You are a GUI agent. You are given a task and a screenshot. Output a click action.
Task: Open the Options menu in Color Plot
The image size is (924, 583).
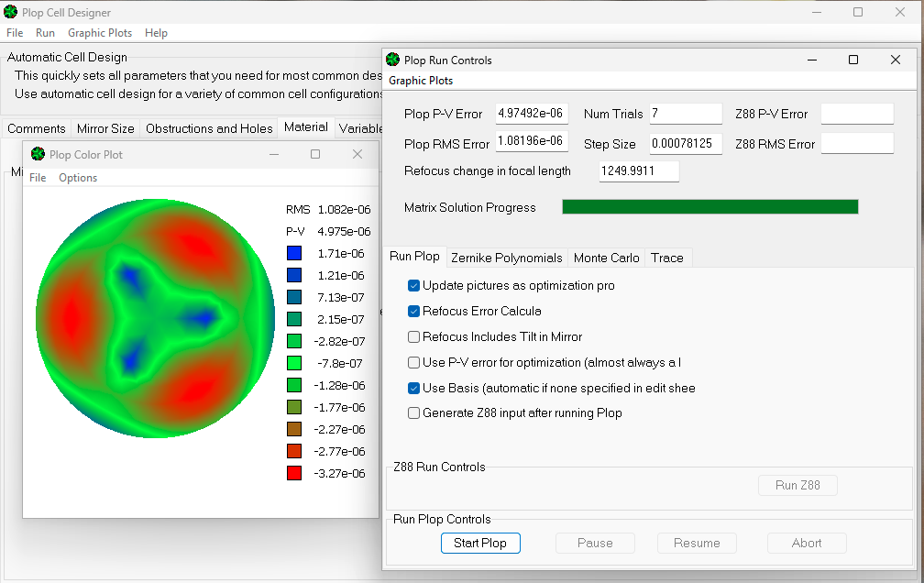click(78, 178)
